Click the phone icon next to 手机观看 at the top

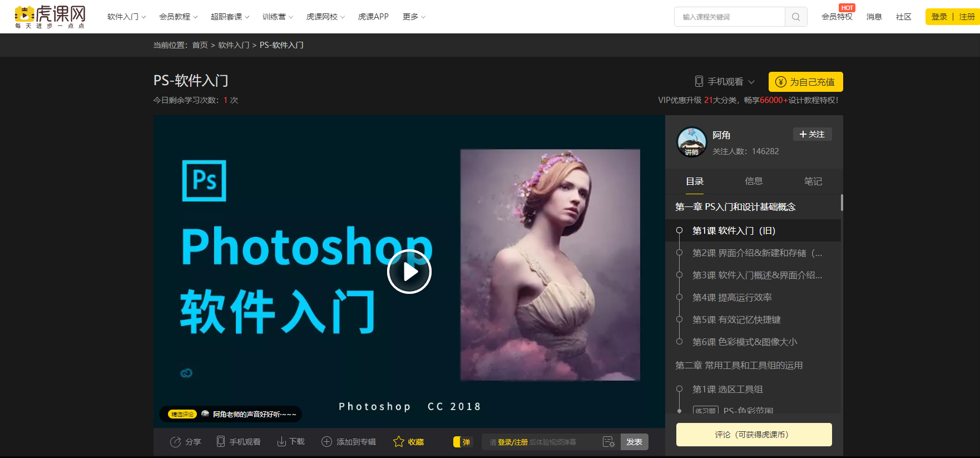click(699, 81)
